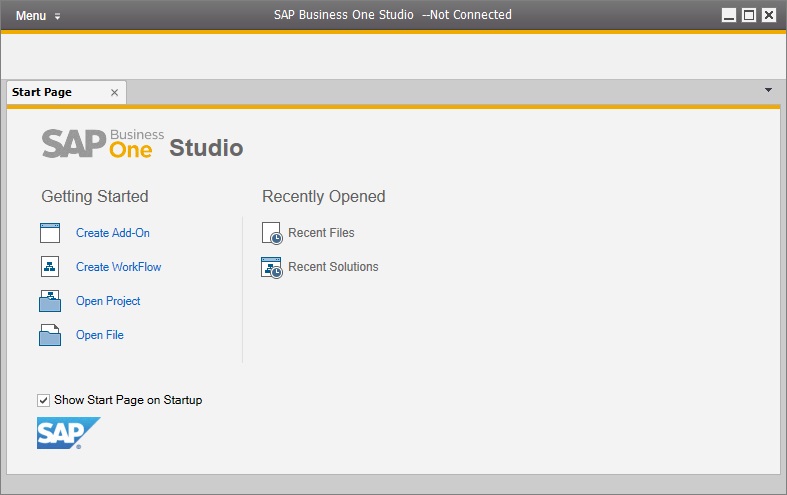Click the Open Project folder icon
787x495 pixels.
[50, 301]
